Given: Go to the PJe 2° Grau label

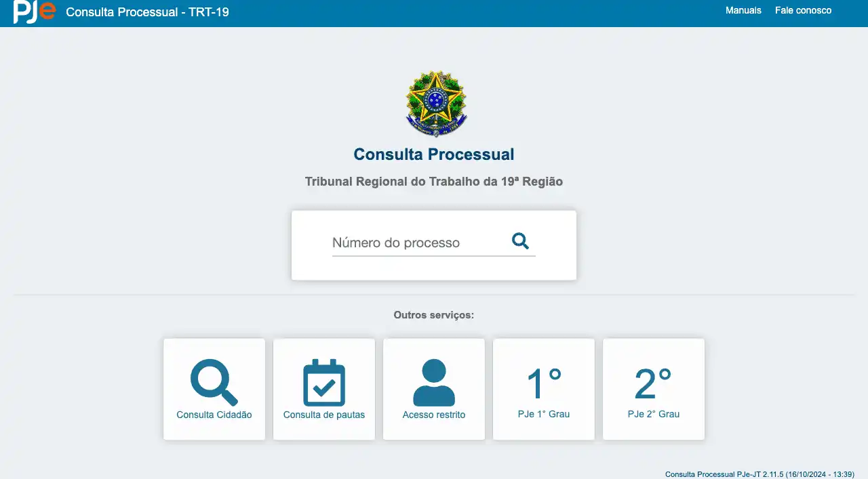Looking at the screenshot, I should coord(653,414).
